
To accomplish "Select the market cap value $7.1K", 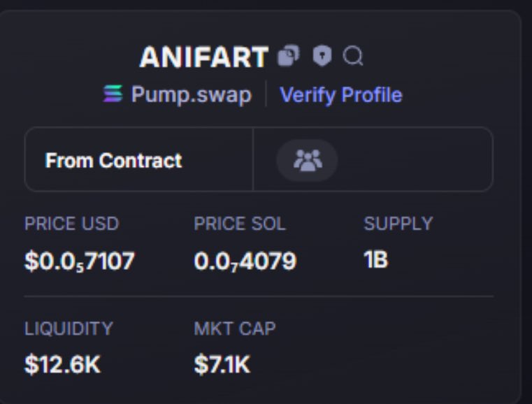I will (x=222, y=365).
